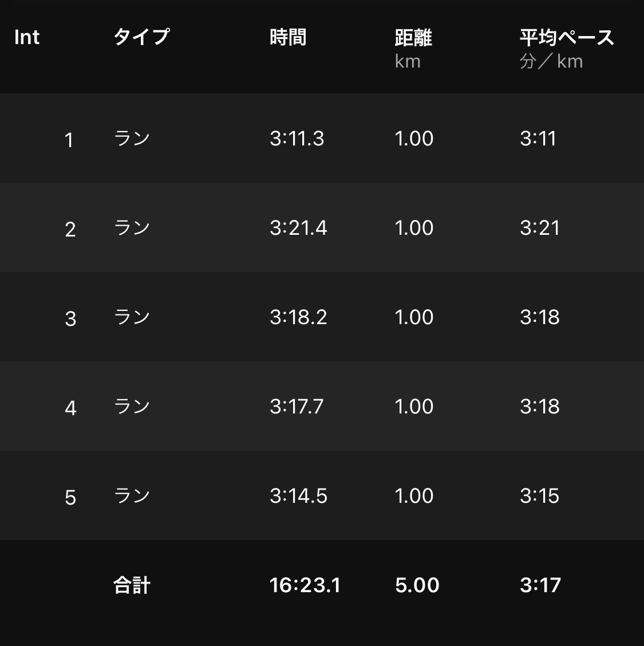
Task: Click the time 3:14.5 for interval 5
Action: (298, 496)
